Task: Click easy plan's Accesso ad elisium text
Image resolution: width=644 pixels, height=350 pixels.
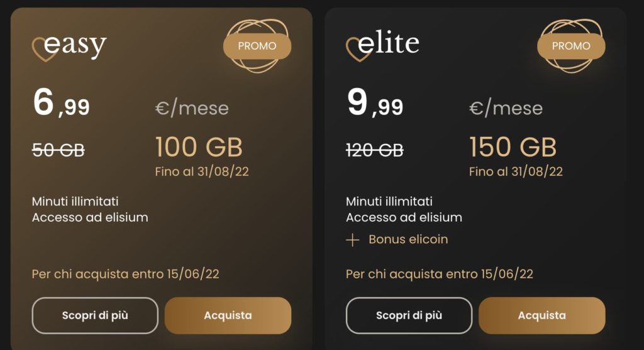Action: [x=90, y=217]
